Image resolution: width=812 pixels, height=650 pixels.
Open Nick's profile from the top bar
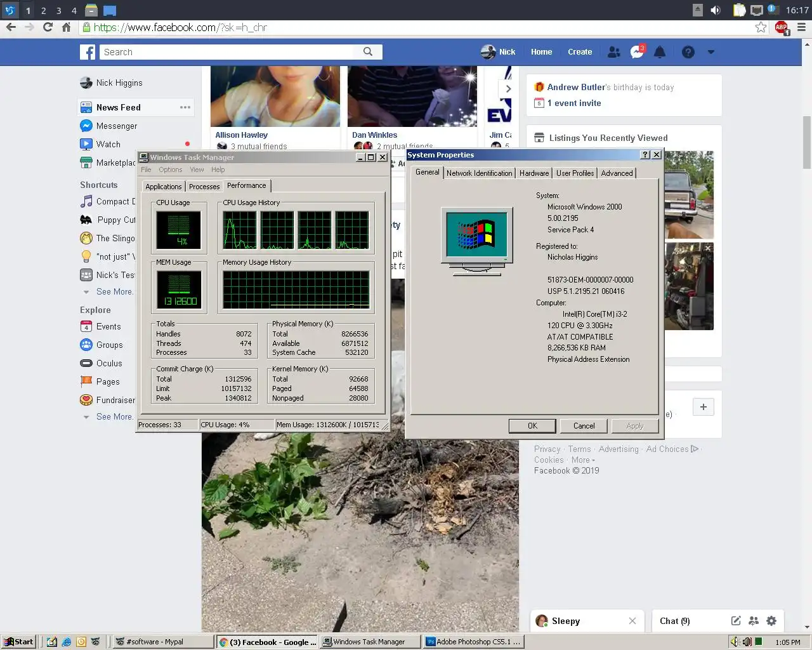pos(498,52)
